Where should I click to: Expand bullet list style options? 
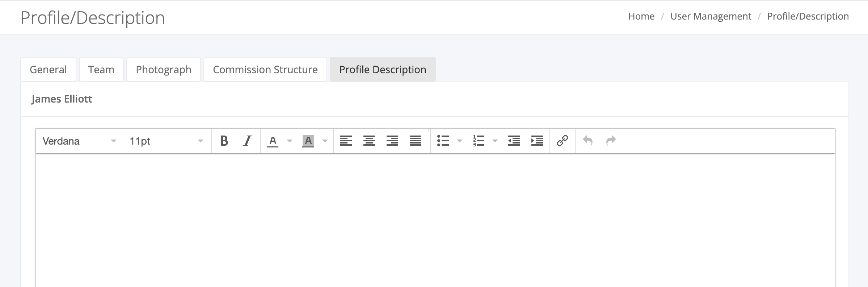coord(460,141)
